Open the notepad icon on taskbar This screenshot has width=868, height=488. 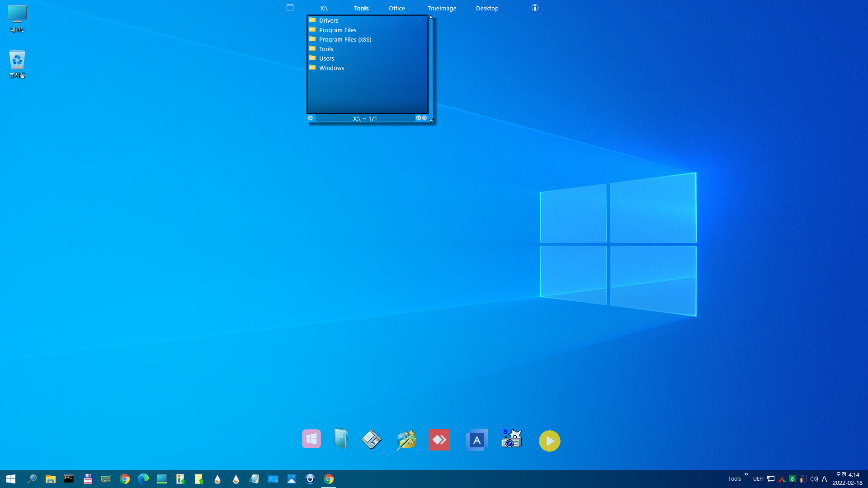(255, 479)
